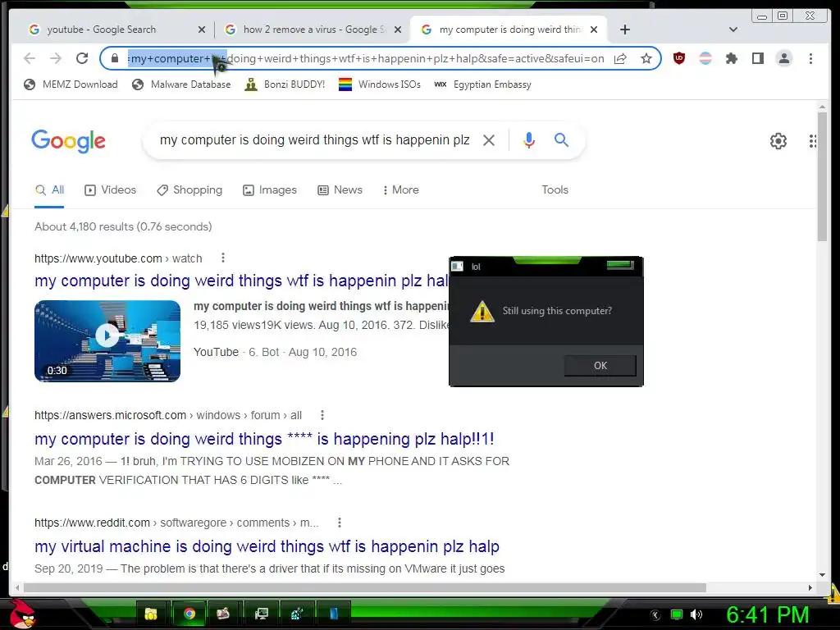The height and width of the screenshot is (630, 840).
Task: Open options for the reddit.com result
Action: pyautogui.click(x=339, y=523)
